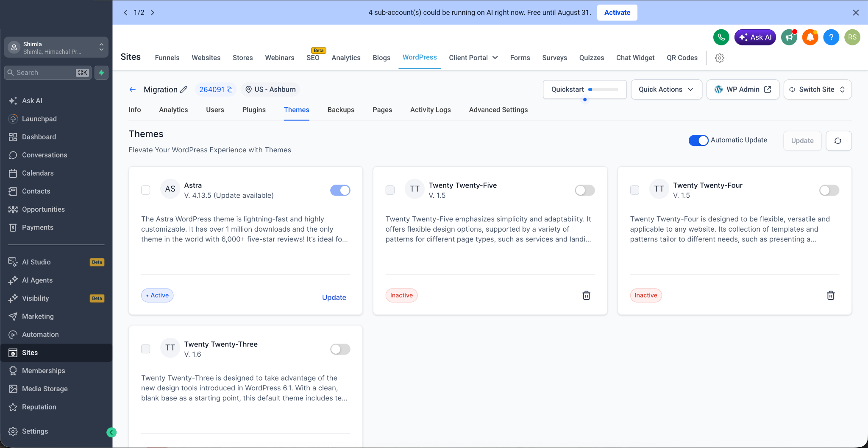The image size is (868, 448).
Task: Expand the Client Portal menu
Action: 473,58
